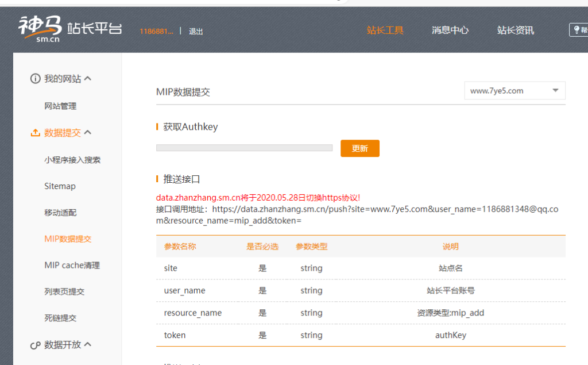
Task: Click the 参数名称 column header
Action: 180,247
